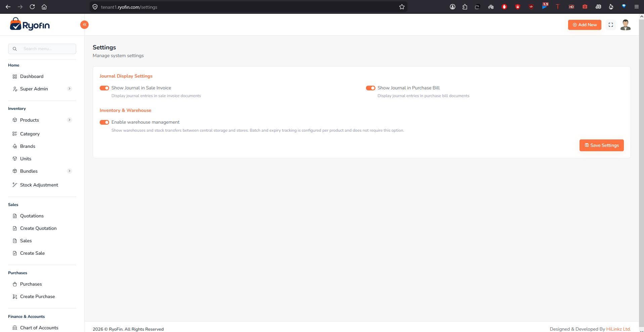This screenshot has height=332, width=644.
Task: Click the page vertical scrollbar
Action: coord(641,173)
